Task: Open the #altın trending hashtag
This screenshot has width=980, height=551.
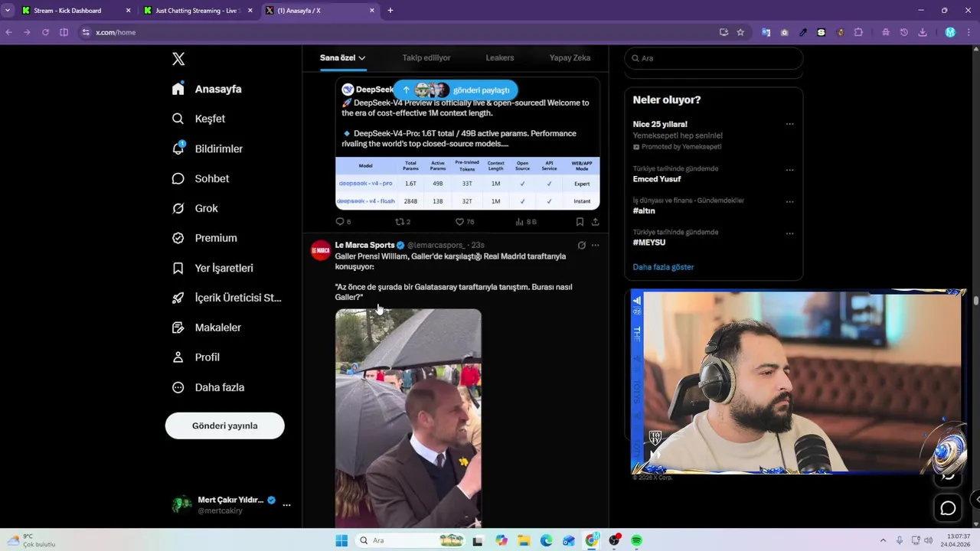Action: 644,210
